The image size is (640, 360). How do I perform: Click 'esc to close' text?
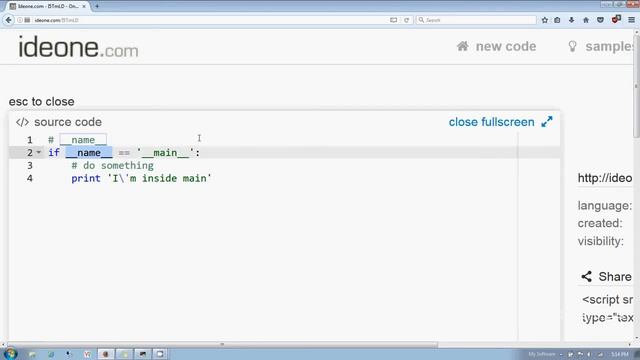(x=42, y=102)
